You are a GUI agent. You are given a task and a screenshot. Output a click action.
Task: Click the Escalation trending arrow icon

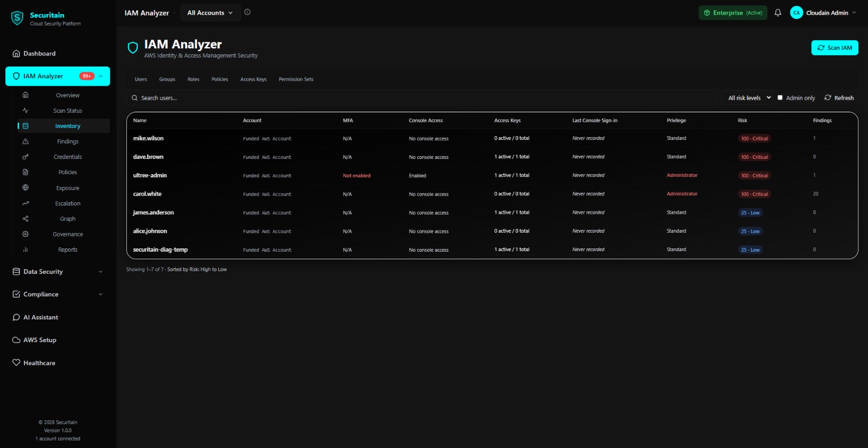point(25,203)
